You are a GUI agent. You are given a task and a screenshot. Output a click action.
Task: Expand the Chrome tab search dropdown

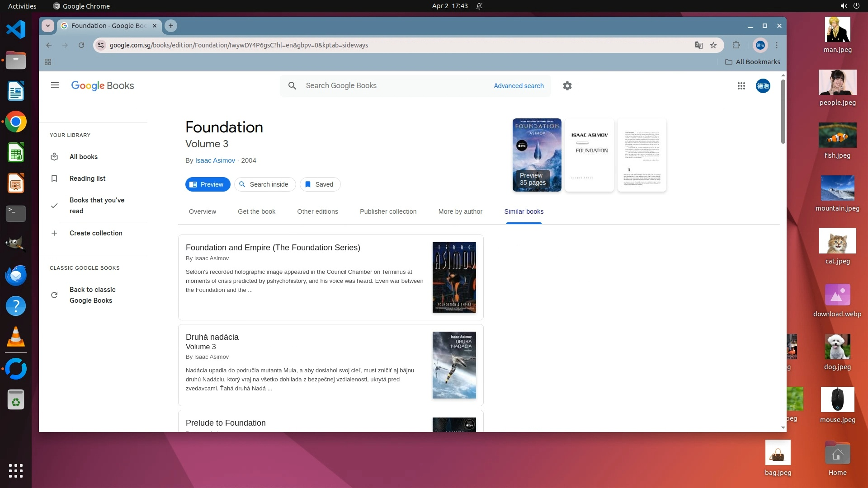(x=48, y=26)
